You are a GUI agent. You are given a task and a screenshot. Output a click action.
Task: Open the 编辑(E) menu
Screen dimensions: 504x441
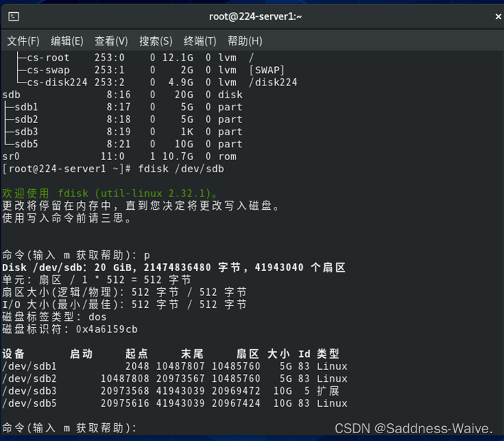pyautogui.click(x=67, y=41)
